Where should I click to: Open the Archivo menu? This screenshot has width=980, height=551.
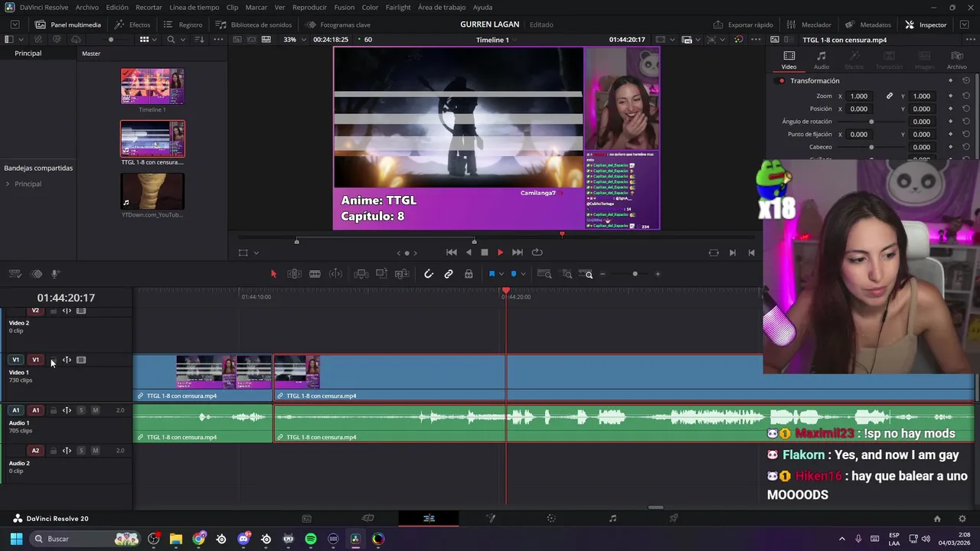coord(87,7)
